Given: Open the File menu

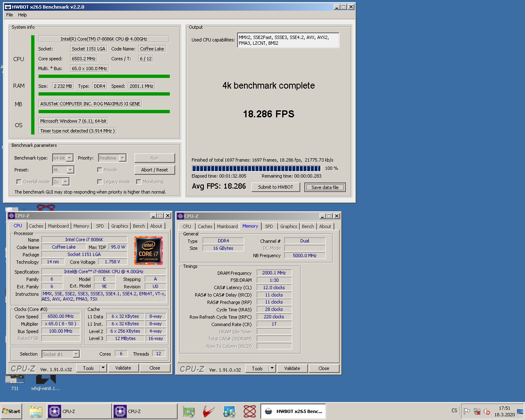Looking at the screenshot, I should (9, 15).
